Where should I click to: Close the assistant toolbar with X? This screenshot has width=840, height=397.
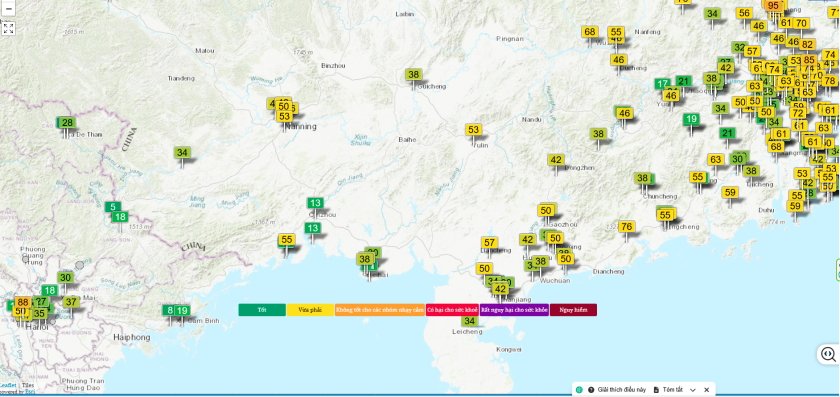pyautogui.click(x=707, y=389)
